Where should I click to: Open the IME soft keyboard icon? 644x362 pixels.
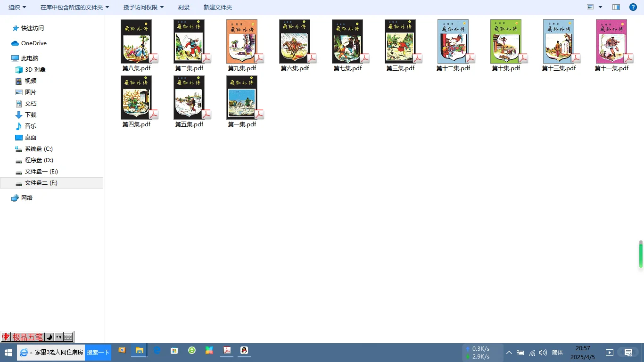(x=68, y=337)
